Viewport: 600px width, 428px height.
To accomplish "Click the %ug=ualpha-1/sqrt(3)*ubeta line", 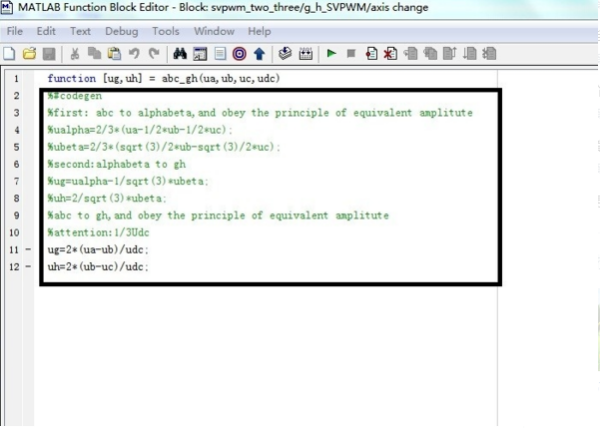I will point(128,181).
